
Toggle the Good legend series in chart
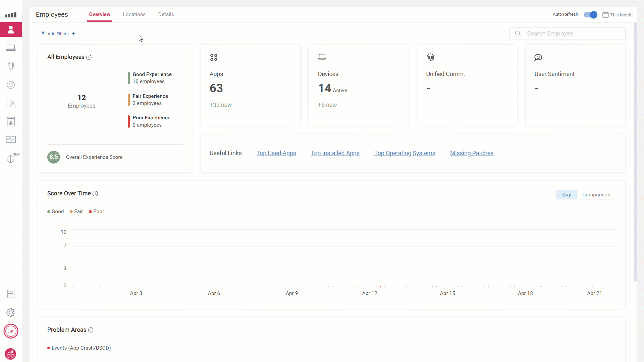click(x=56, y=212)
